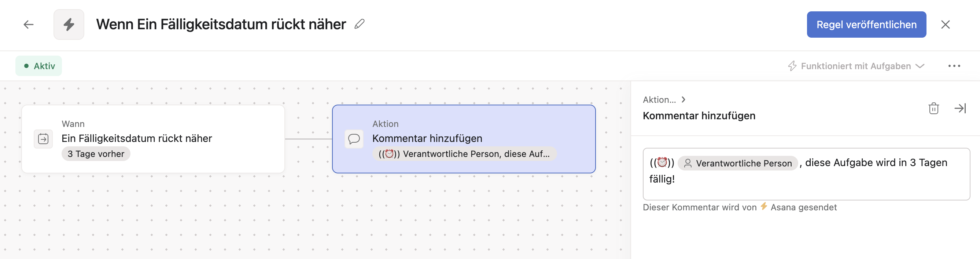Click the 3 Tage vorher tag

click(x=96, y=154)
